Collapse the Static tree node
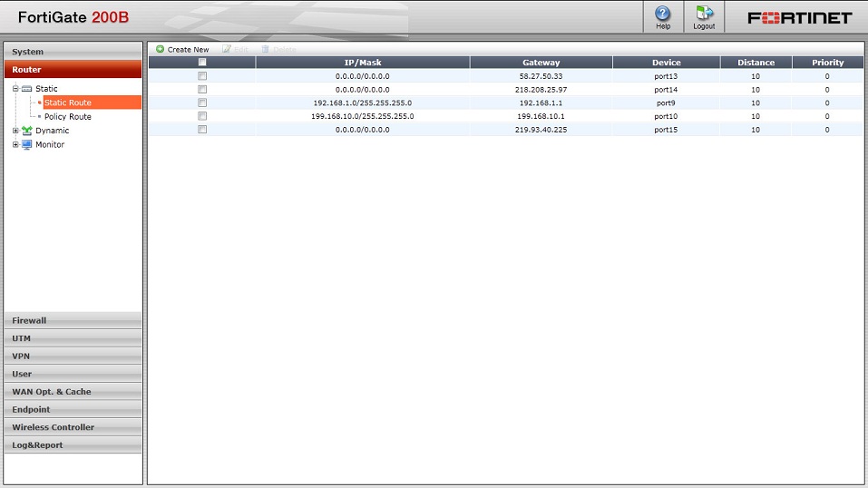 tap(15, 89)
